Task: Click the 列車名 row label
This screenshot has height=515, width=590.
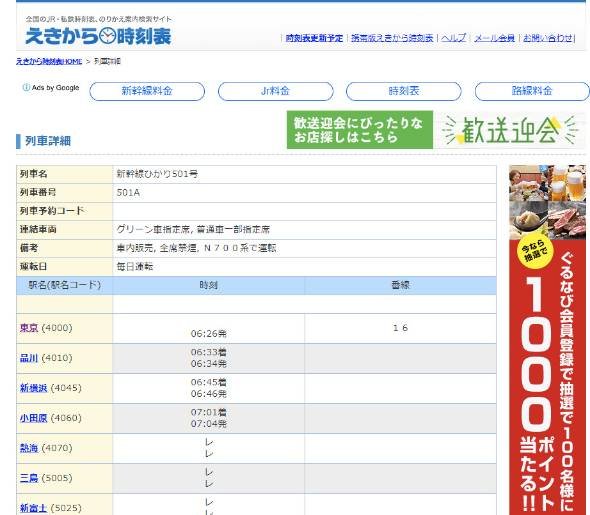Action: 33,174
